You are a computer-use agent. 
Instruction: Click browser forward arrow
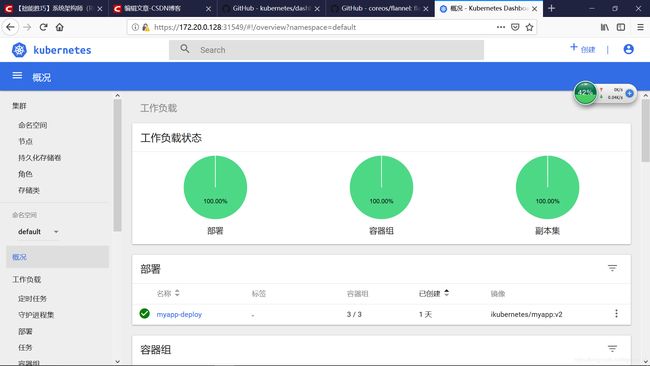(x=27, y=27)
